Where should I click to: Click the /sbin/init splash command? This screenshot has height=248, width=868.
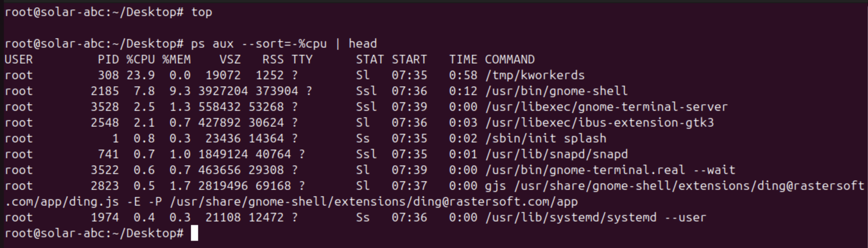click(x=545, y=138)
